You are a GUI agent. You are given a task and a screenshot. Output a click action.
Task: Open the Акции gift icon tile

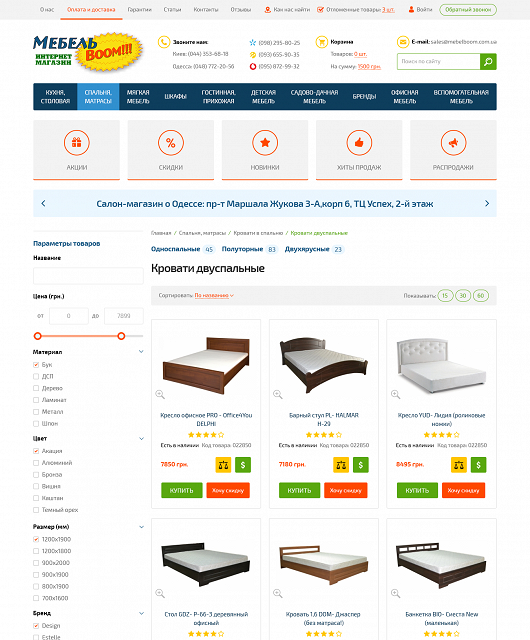76,150
